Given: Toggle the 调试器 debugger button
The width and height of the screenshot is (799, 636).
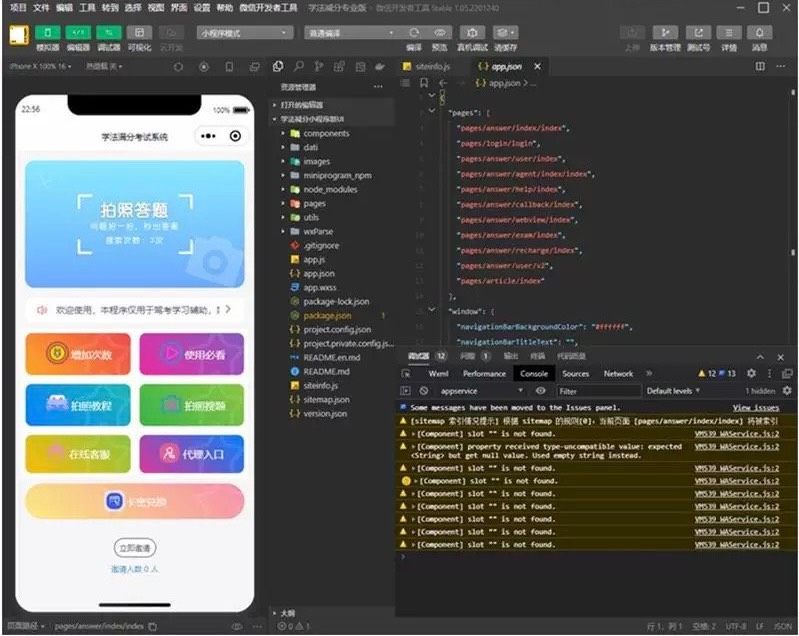Looking at the screenshot, I should tap(109, 33).
